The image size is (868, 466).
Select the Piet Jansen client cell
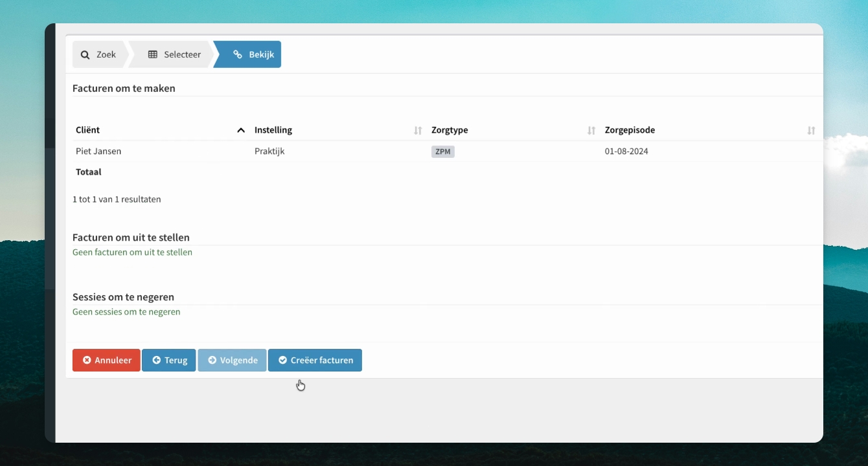pyautogui.click(x=98, y=151)
